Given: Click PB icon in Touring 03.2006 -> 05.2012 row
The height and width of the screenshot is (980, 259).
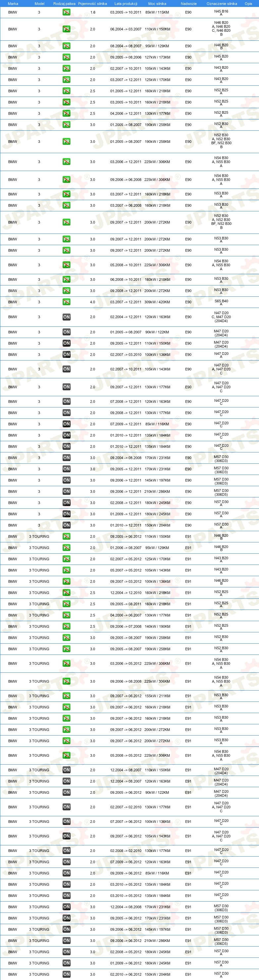Looking at the screenshot, I should tap(66, 663).
